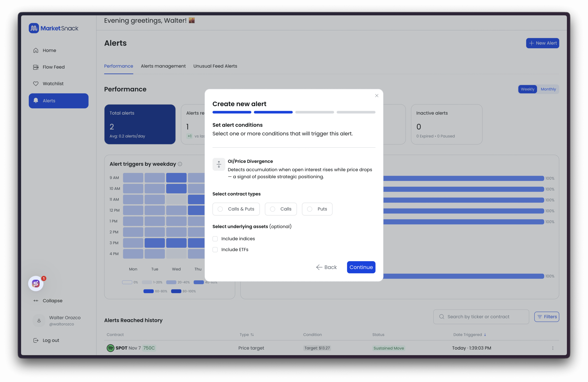This screenshot has height=382, width=588.
Task: Click the MarketSnack logo icon
Action: tap(34, 28)
